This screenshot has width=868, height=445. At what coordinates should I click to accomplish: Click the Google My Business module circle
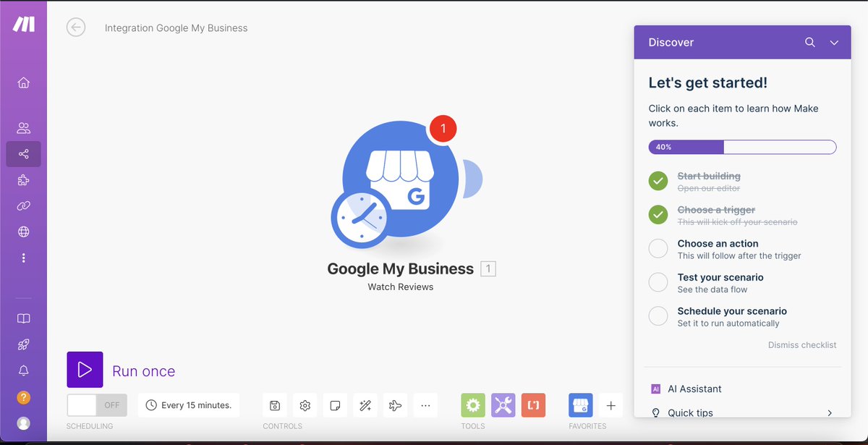click(x=400, y=178)
